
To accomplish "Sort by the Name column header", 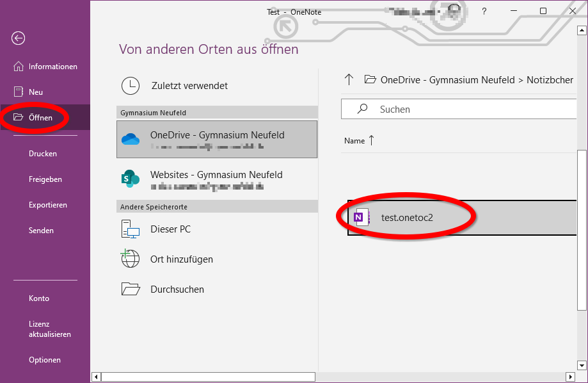I will click(354, 141).
